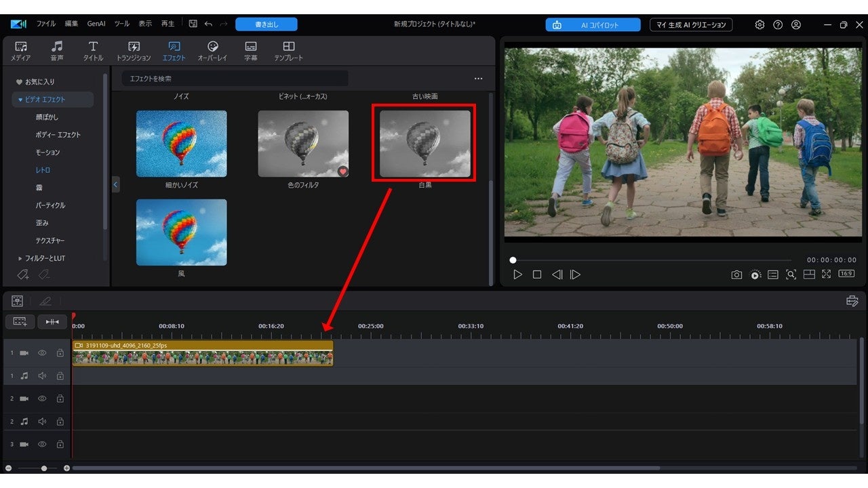Image resolution: width=868 pixels, height=488 pixels.
Task: Take a snapshot with the camera icon
Action: 736,274
